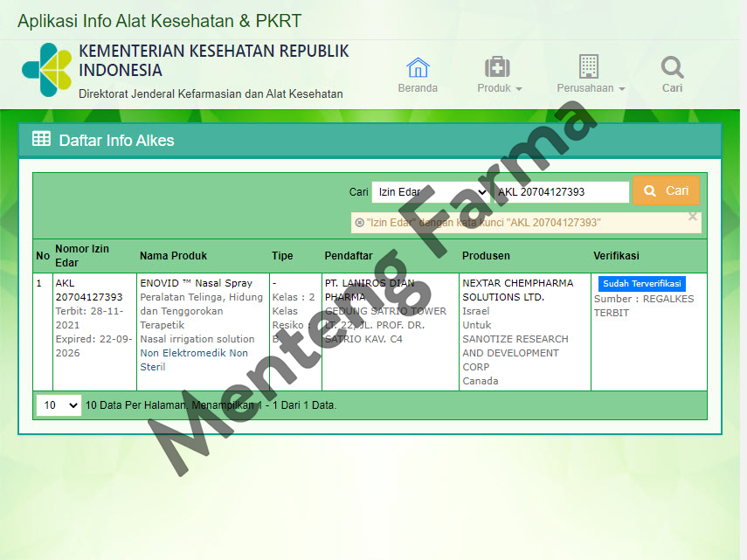Close the search keyword notice with X
Screen dimensions: 747x560
pos(693,217)
